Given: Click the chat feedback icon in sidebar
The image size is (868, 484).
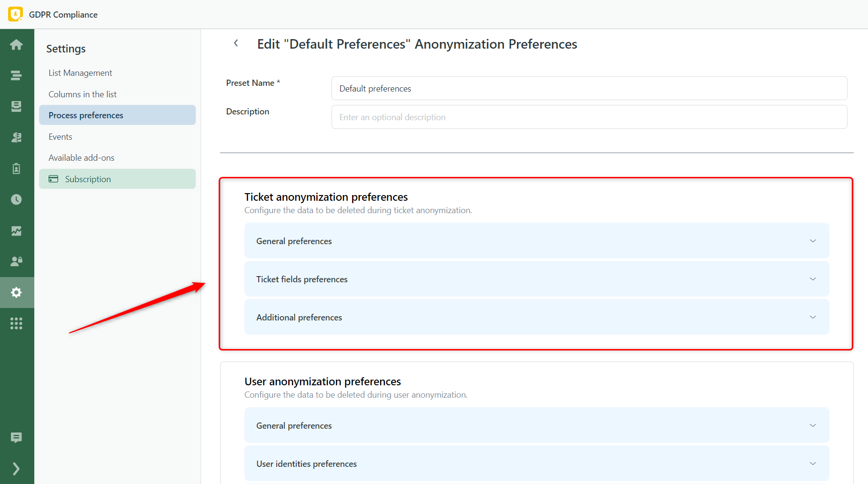Looking at the screenshot, I should (17, 438).
